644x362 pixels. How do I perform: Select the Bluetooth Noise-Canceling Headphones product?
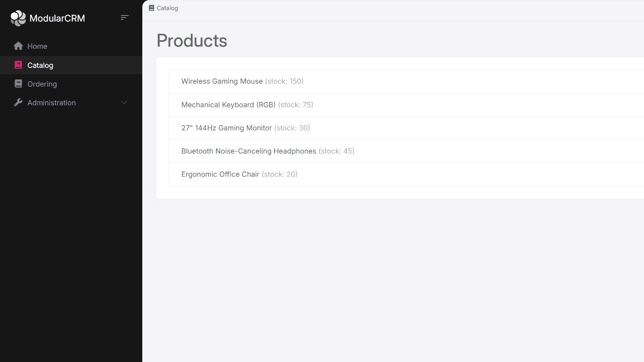point(249,151)
